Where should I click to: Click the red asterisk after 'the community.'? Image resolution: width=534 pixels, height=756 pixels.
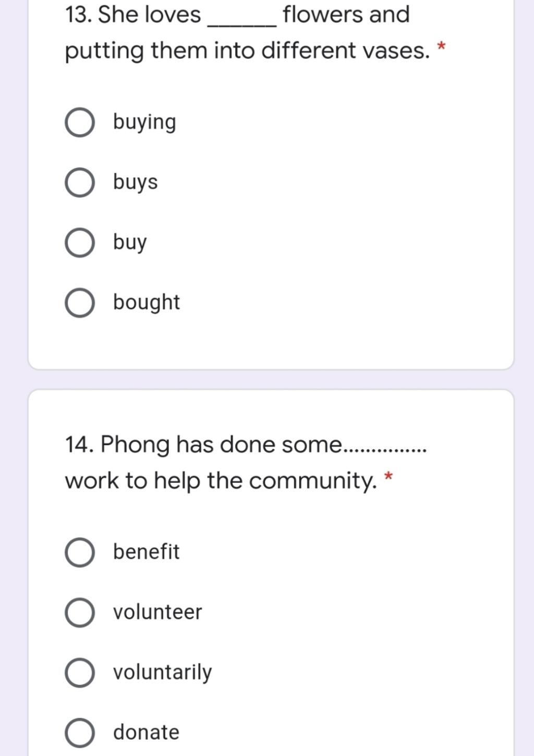[x=388, y=477]
